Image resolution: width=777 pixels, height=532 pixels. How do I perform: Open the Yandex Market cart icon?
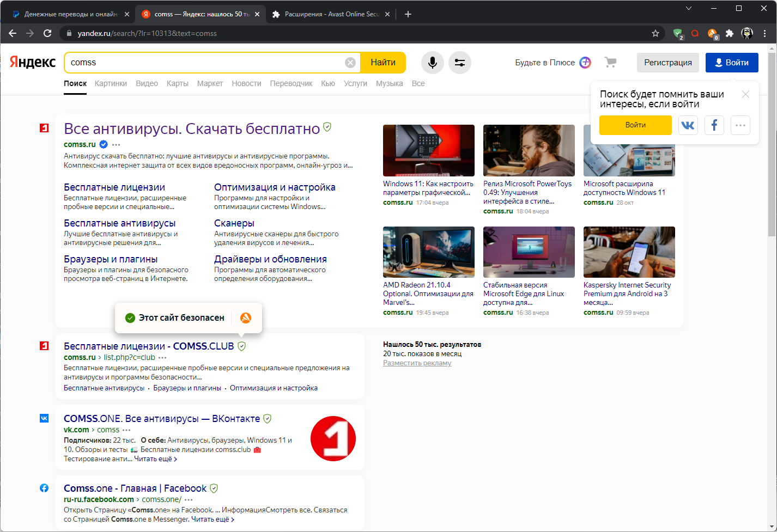[611, 63]
